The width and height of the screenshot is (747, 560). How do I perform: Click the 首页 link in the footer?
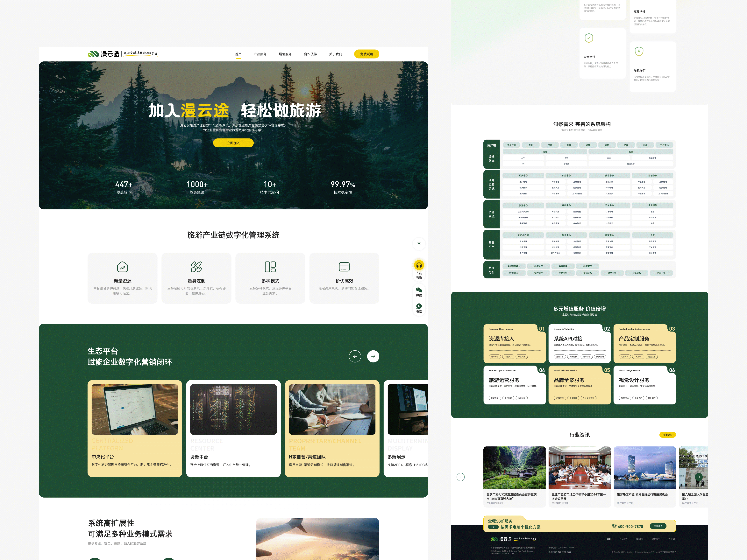click(x=608, y=539)
